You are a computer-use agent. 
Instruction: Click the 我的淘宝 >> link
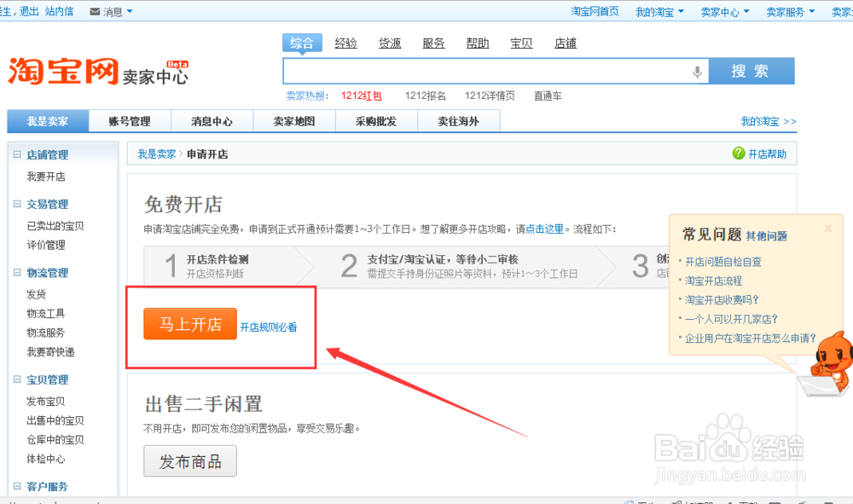tap(769, 121)
